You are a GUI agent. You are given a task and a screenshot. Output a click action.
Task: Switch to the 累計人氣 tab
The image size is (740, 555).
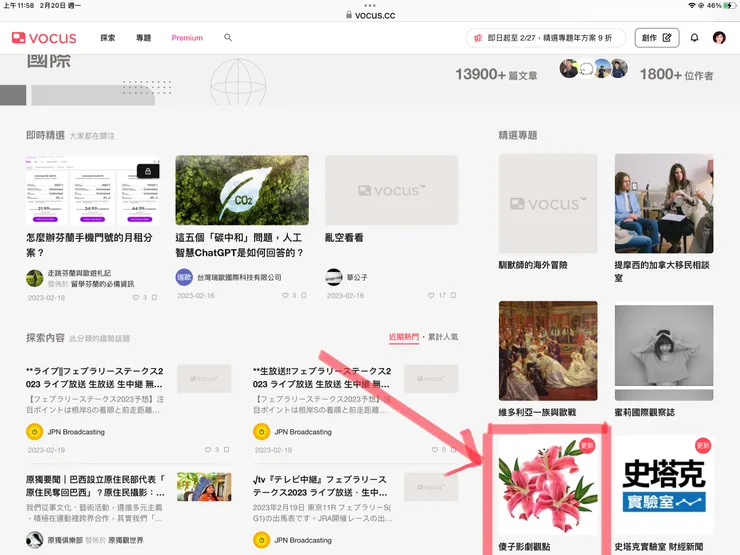tap(443, 337)
